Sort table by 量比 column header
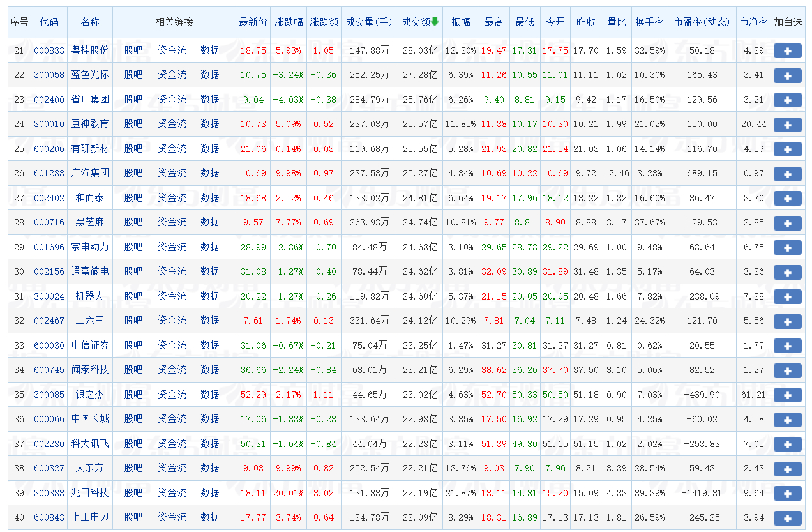Screen dimensions: 812x532 616,22
